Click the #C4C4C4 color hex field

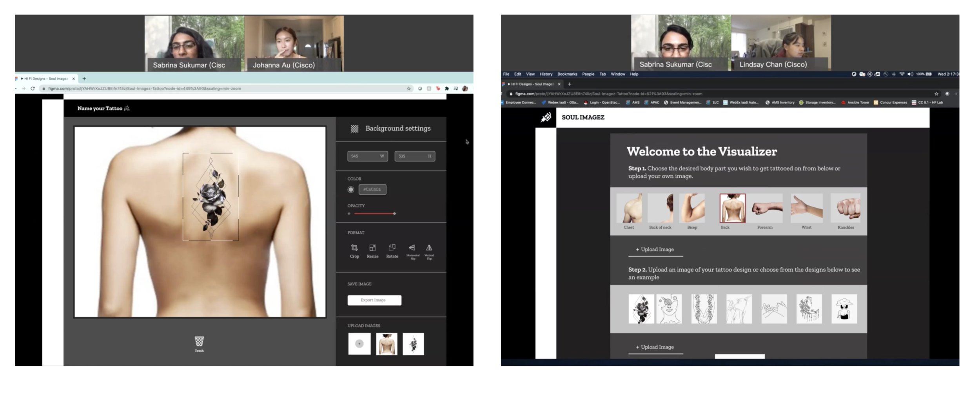point(372,190)
